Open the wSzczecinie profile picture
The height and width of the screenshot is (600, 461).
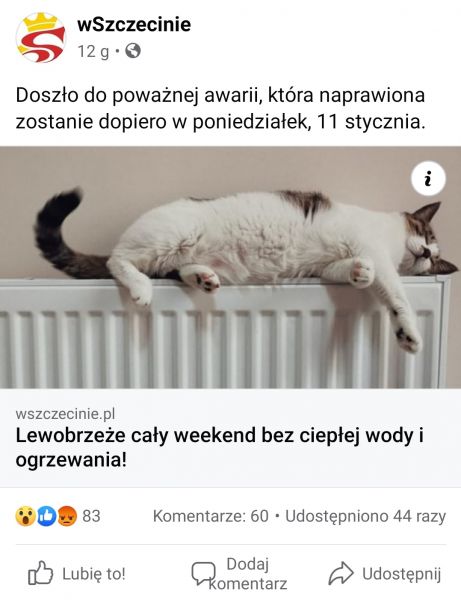(x=41, y=38)
